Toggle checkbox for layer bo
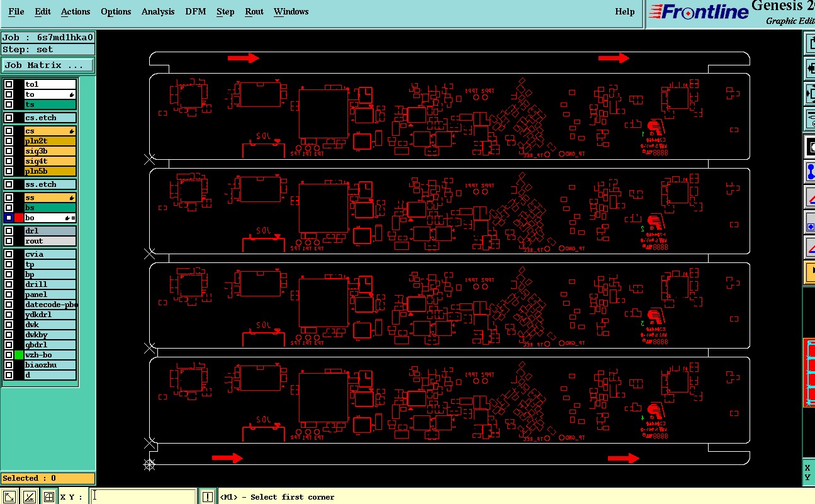Image resolution: width=815 pixels, height=504 pixels. click(9, 218)
